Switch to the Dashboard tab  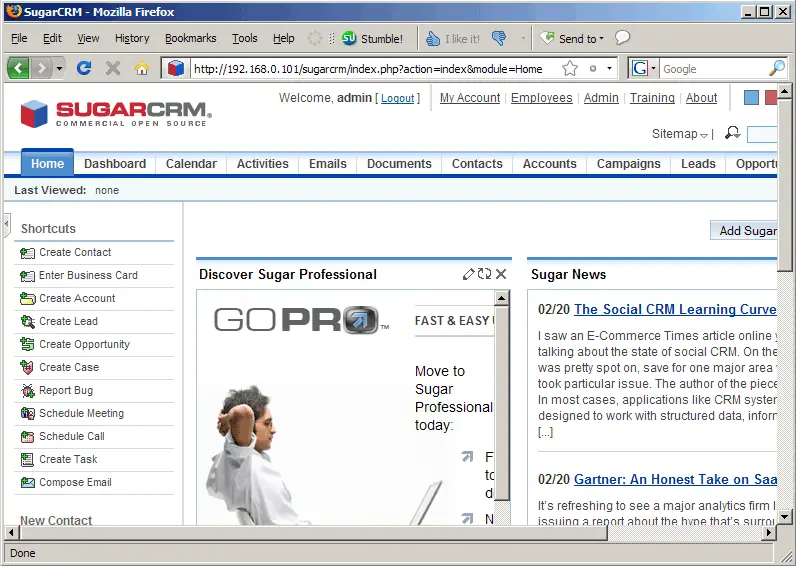pos(115,164)
